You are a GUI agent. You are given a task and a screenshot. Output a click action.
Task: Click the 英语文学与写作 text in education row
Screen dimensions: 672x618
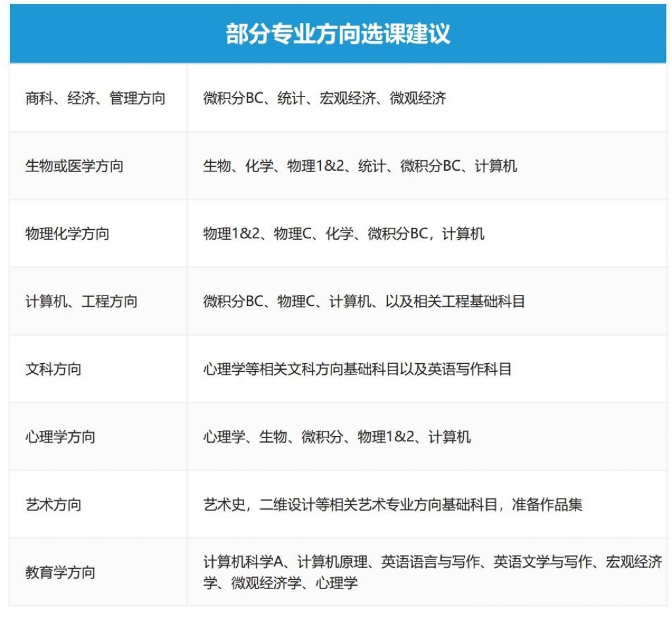[x=543, y=562]
